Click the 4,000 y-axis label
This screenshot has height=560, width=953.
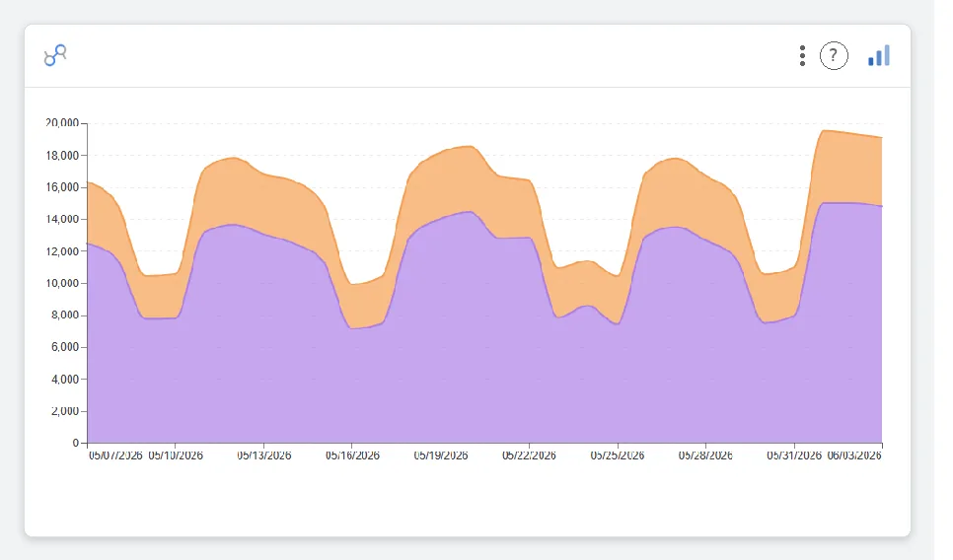[x=65, y=379]
